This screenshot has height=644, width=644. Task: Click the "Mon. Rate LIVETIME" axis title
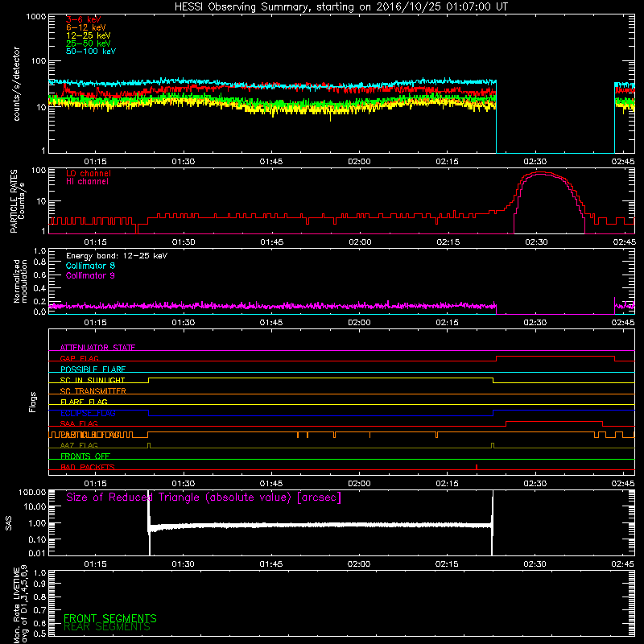tap(16, 605)
